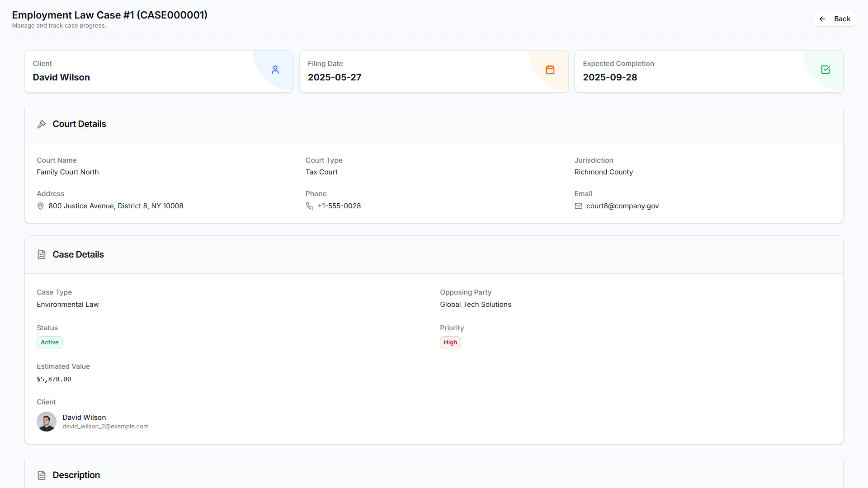
Task: Click the Active status badge
Action: tap(50, 343)
